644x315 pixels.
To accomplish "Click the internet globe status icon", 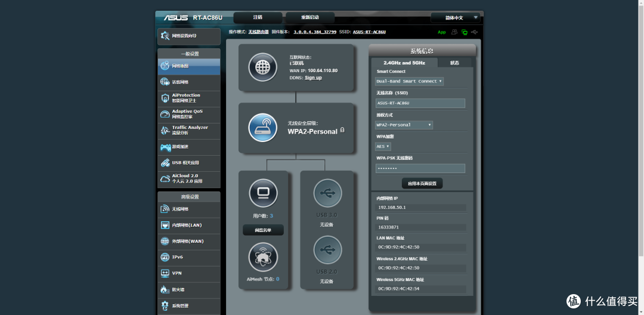I will pyautogui.click(x=262, y=67).
